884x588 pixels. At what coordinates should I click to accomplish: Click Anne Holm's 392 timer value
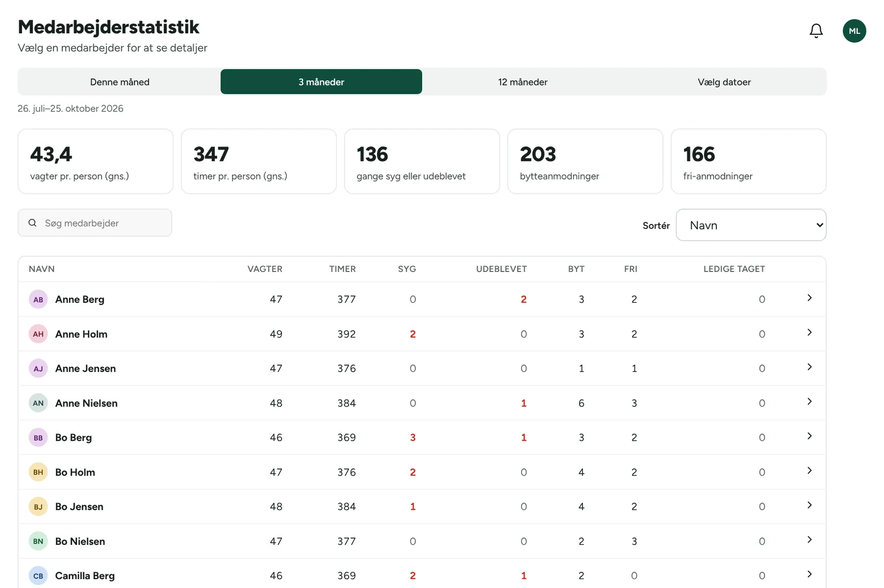346,334
